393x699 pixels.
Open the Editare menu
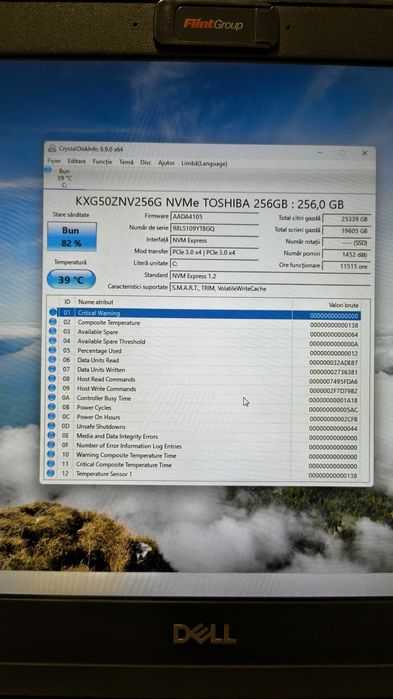(77, 161)
